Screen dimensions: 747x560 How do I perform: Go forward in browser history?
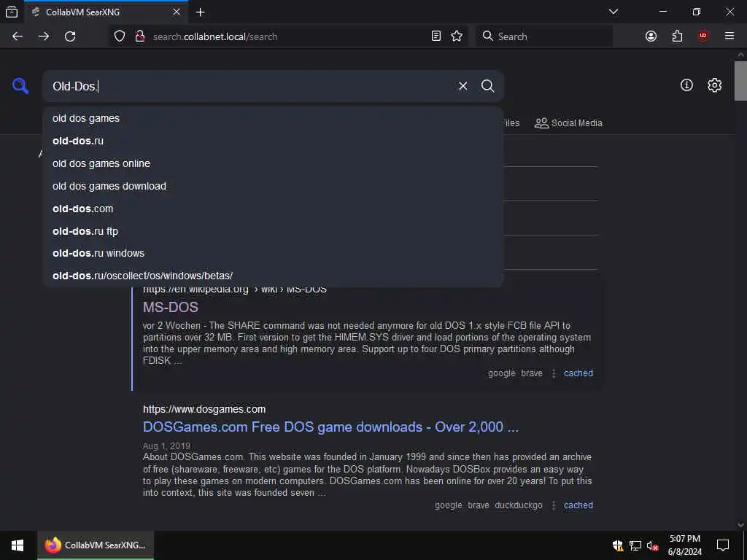[x=44, y=36]
